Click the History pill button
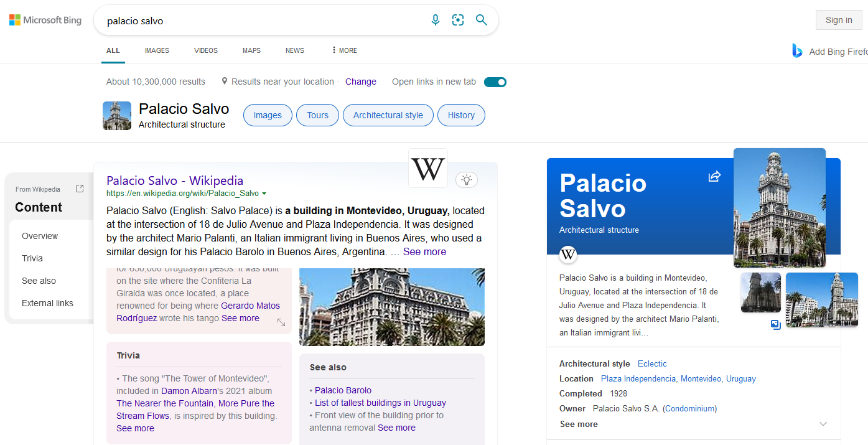The image size is (868, 445). click(461, 115)
